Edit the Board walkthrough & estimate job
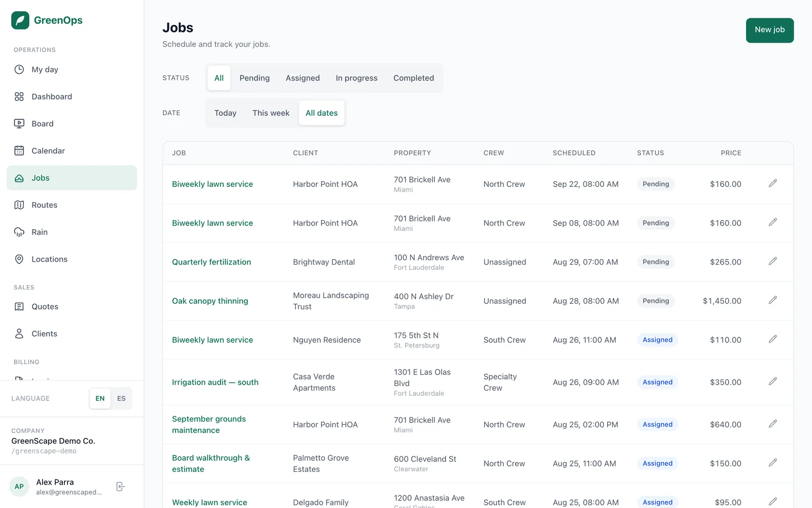 tap(773, 463)
